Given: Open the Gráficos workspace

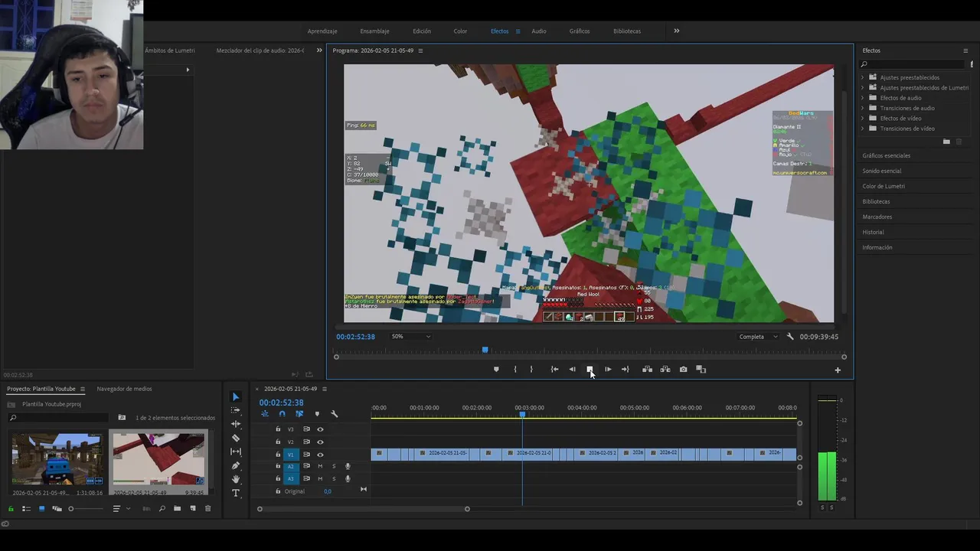Looking at the screenshot, I should [x=580, y=31].
